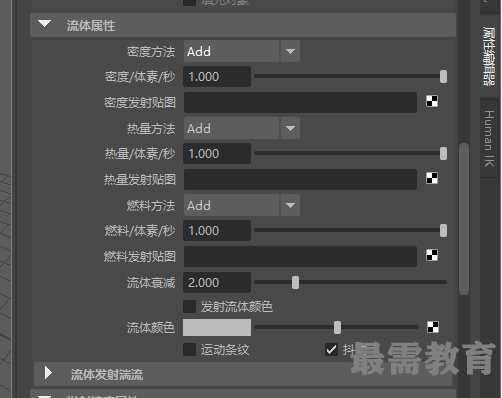Click the 热量/体素/秒 value field

pos(217,153)
